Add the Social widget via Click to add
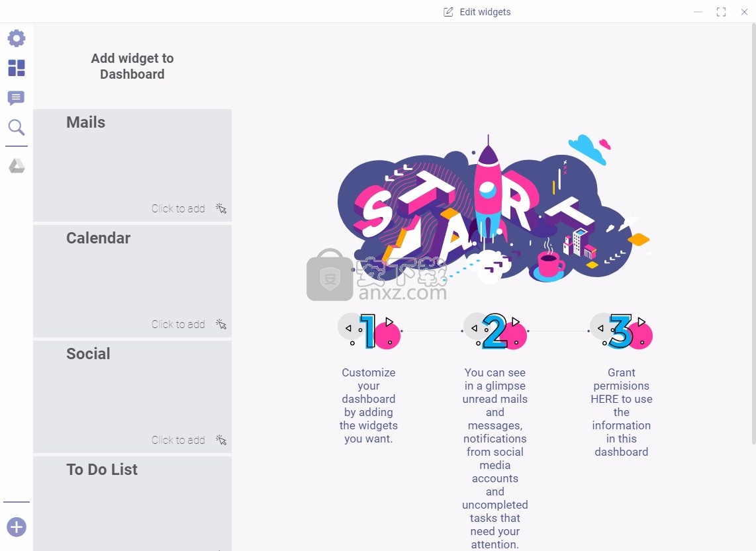 pos(178,440)
